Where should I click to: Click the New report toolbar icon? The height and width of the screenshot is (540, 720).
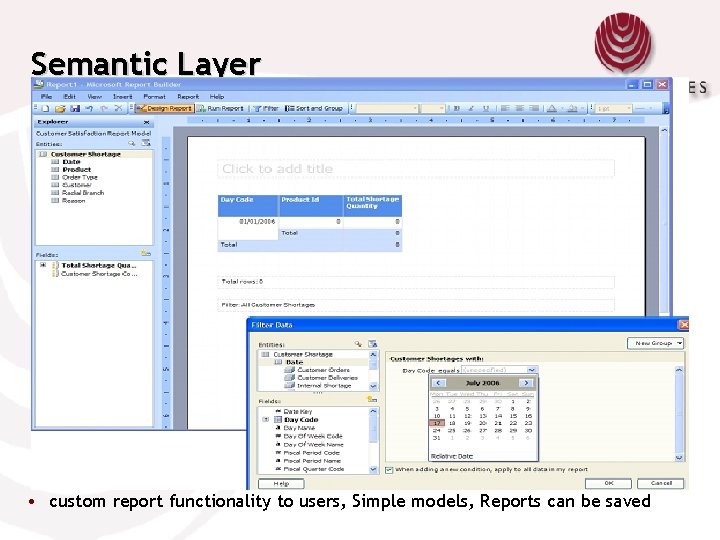(x=45, y=109)
